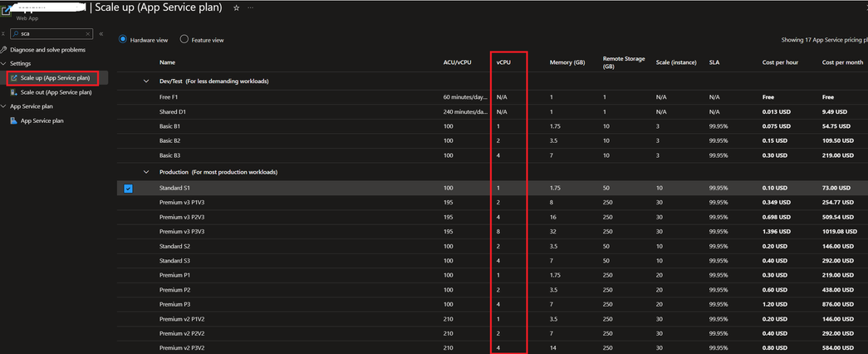Image resolution: width=868 pixels, height=354 pixels.
Task: Select the Basic B3 pricing tier
Action: point(170,155)
